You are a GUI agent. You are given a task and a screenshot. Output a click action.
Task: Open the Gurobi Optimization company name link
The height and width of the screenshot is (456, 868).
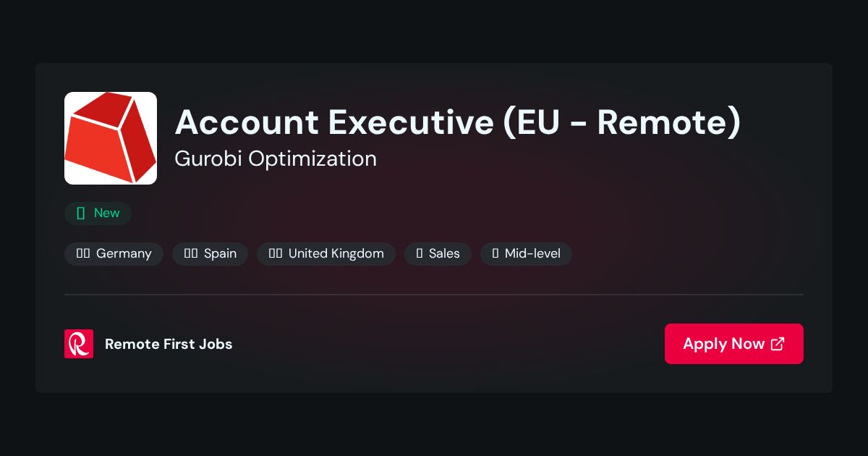click(x=276, y=159)
